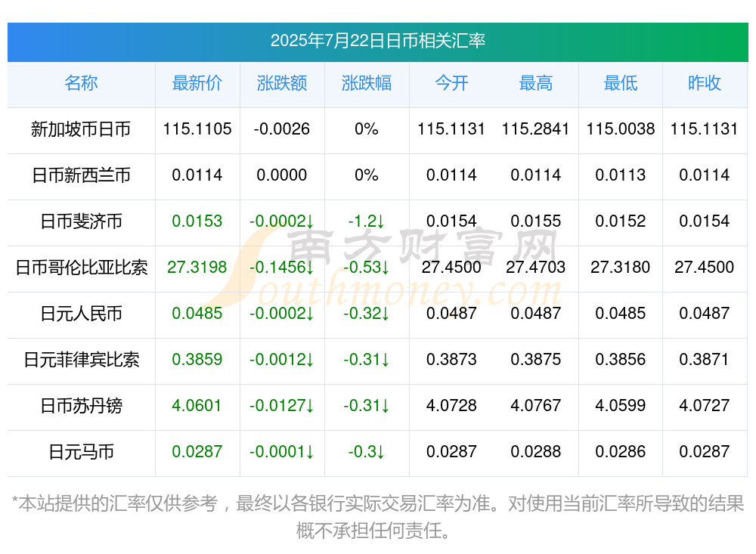Click the table title 2025年7月22日日币相关汇率
Screen dimensions: 756x554
click(x=377, y=41)
